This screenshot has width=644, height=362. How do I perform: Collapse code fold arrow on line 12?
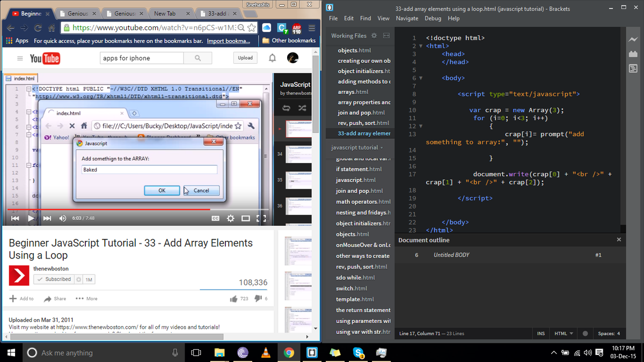(421, 127)
